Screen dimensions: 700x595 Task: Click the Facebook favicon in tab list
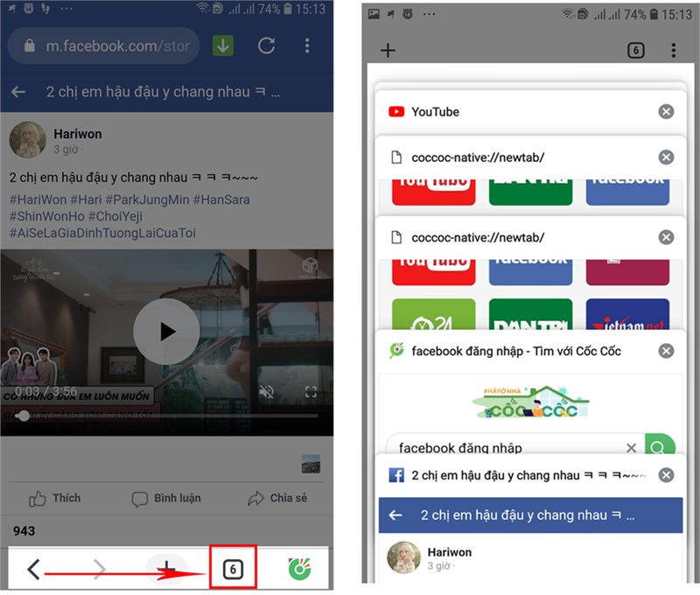(x=396, y=475)
